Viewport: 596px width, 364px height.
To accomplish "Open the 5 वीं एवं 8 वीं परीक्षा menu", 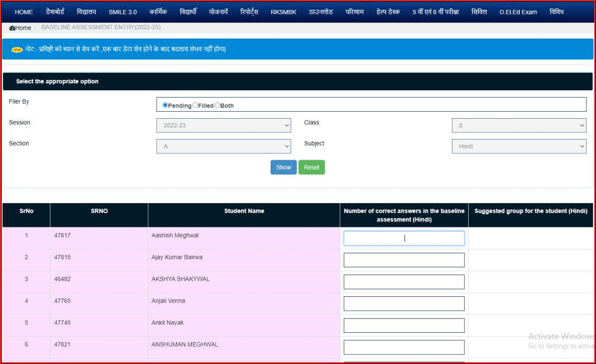I will (x=436, y=12).
